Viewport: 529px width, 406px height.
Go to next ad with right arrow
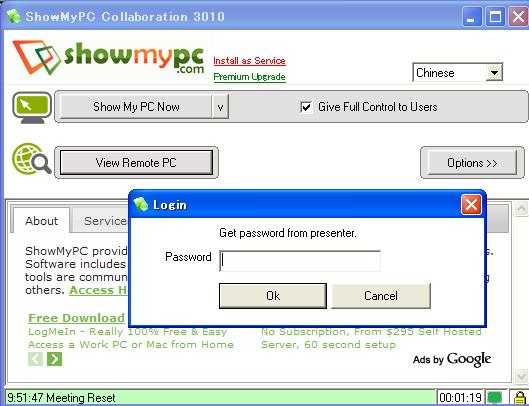click(55, 359)
